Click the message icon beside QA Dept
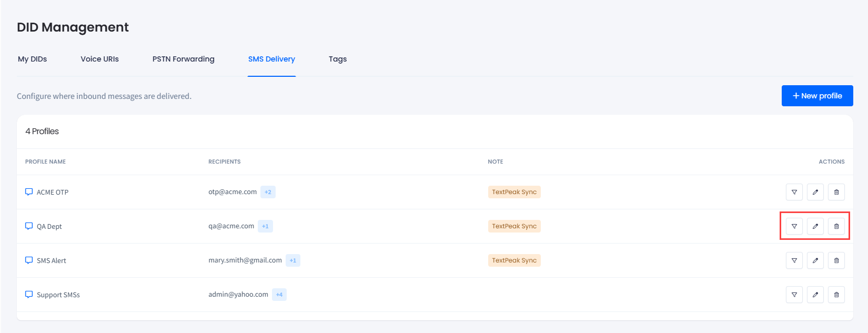Screen dimensions: 868x333 [29, 226]
